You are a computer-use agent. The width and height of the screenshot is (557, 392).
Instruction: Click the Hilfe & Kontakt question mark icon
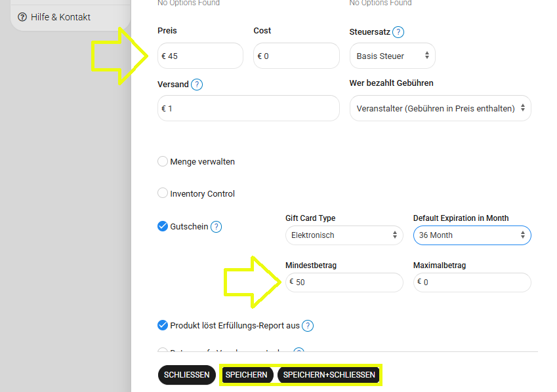(x=22, y=17)
